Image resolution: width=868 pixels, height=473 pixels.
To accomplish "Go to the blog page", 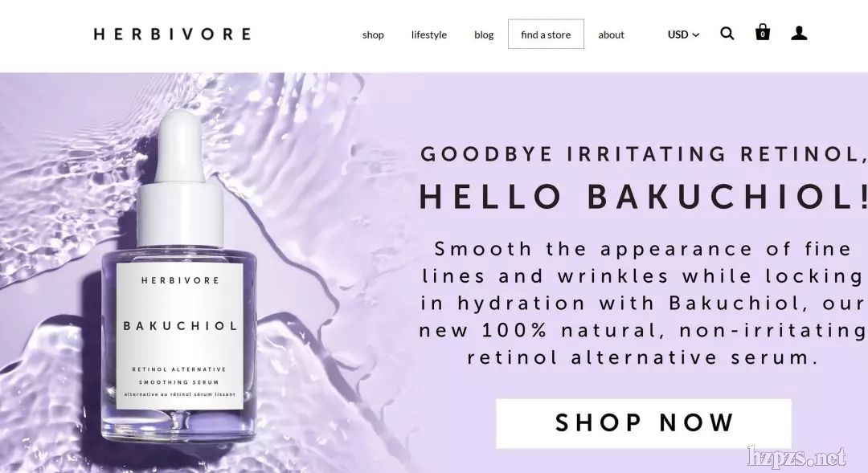I will coord(484,35).
